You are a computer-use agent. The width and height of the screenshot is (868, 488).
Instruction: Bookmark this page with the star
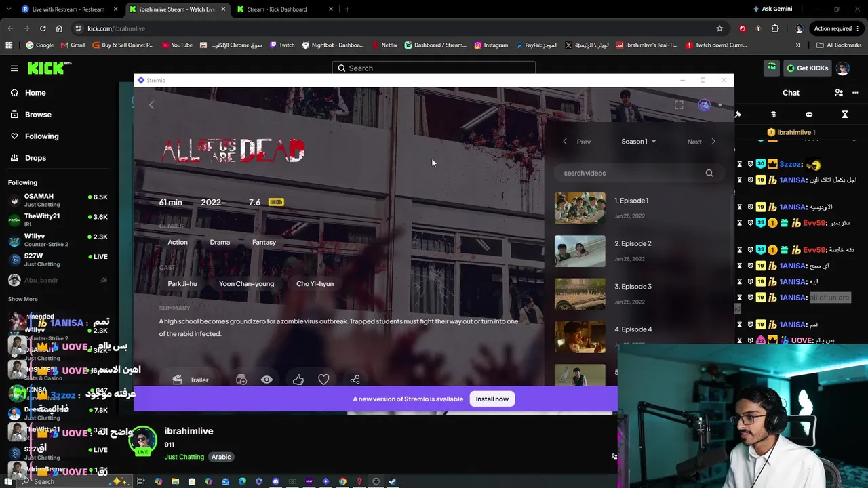coord(719,28)
